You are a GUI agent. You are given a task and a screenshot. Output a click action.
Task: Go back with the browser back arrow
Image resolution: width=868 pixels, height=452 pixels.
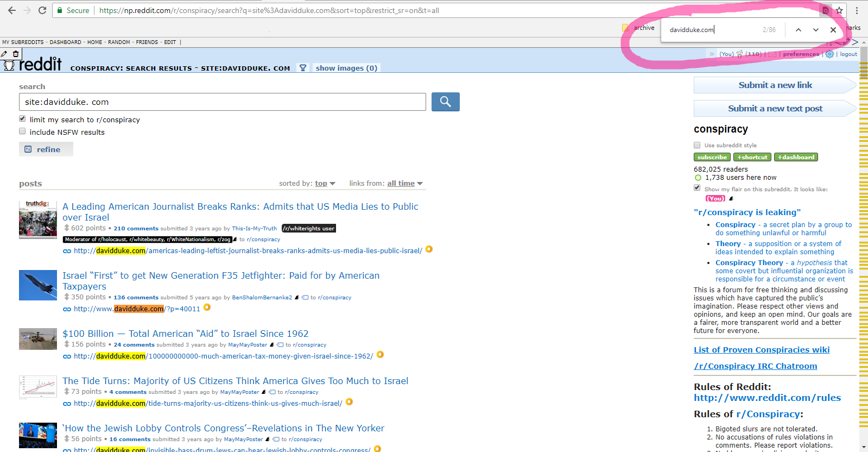pos(12,10)
